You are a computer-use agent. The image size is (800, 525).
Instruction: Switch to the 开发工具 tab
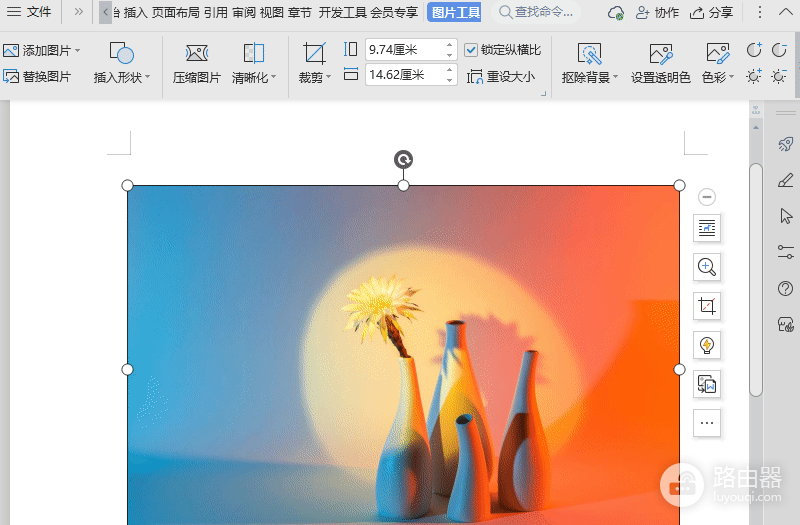pos(342,12)
